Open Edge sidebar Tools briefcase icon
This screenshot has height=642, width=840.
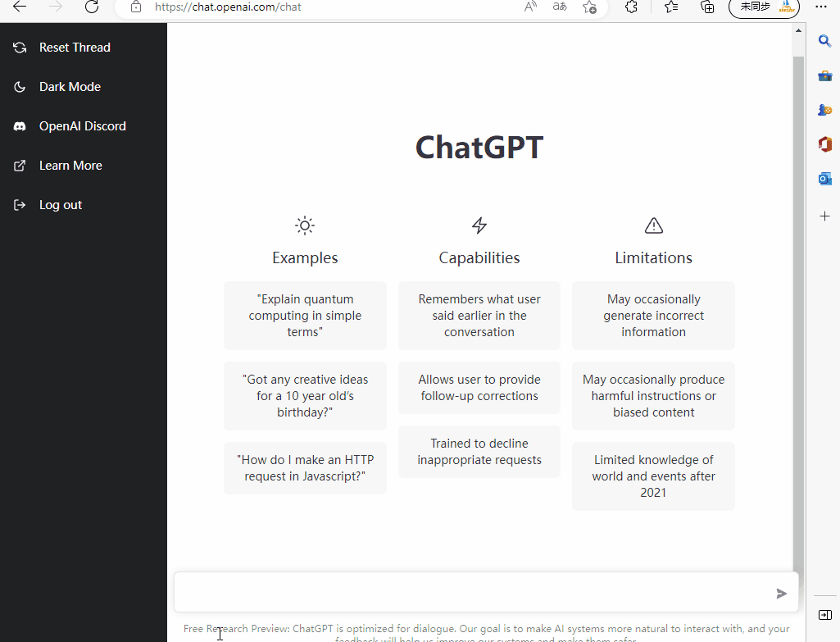coord(825,76)
